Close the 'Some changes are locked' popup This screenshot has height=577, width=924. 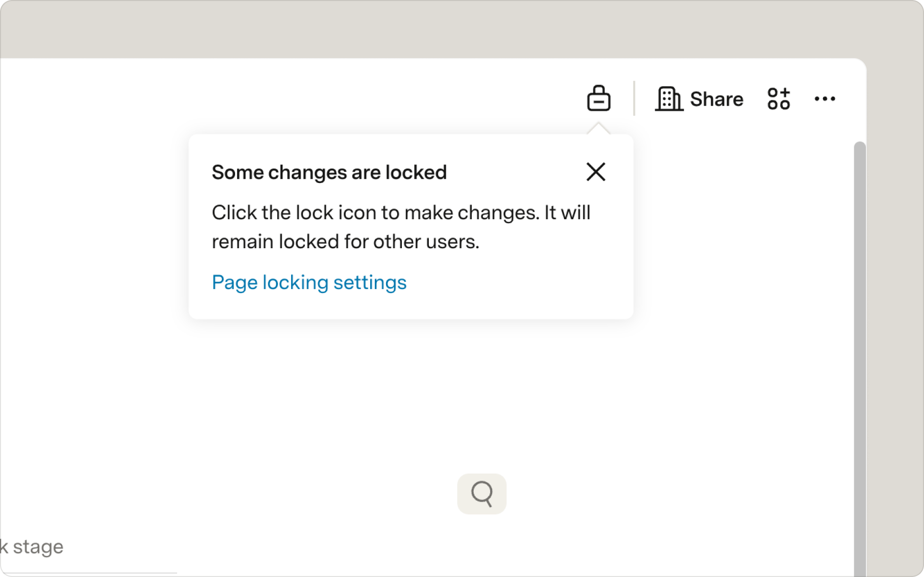coord(596,172)
